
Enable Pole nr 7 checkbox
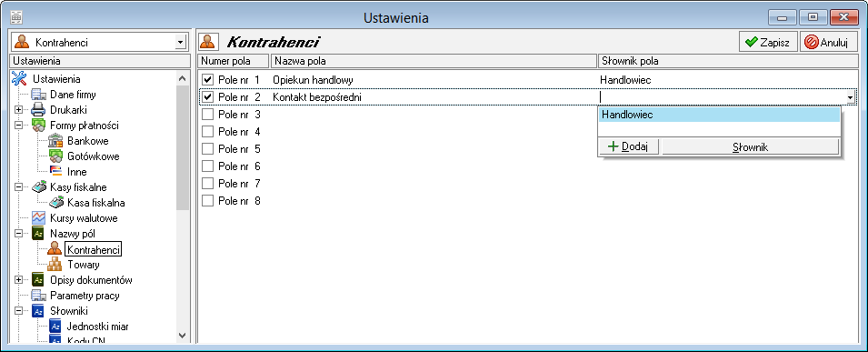point(208,183)
